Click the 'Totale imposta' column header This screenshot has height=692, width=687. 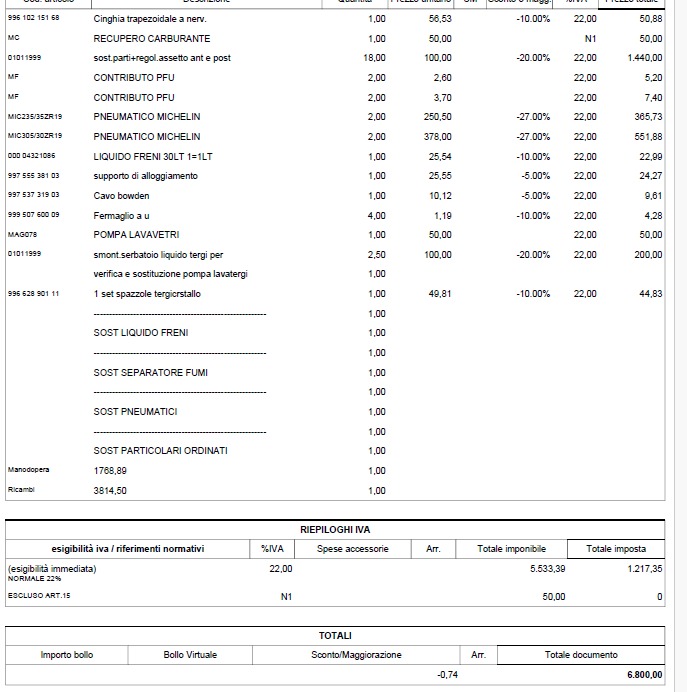[x=616, y=548]
